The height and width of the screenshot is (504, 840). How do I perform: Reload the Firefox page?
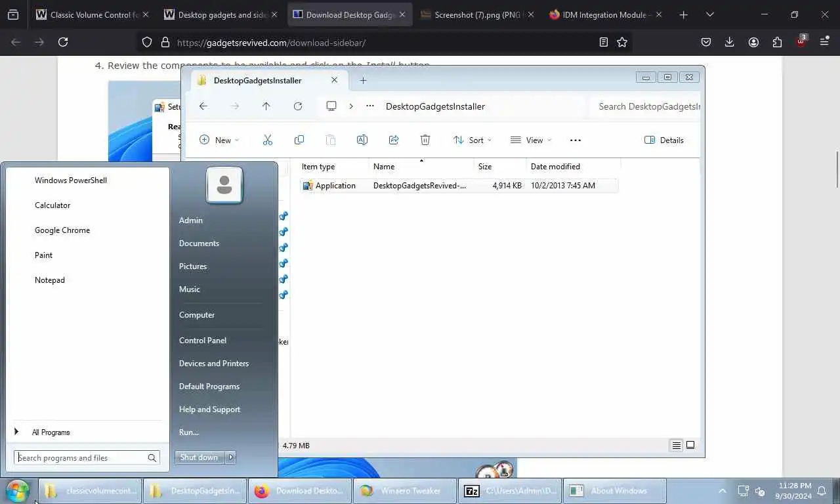tap(63, 42)
